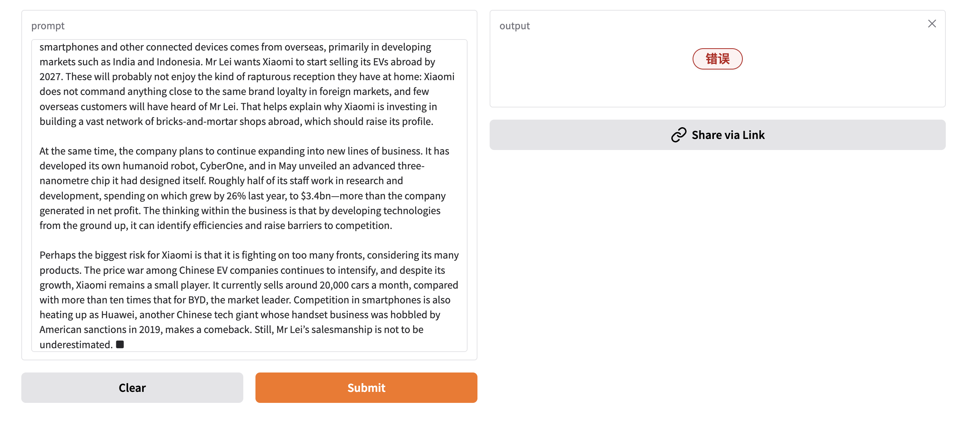Click the black square end-mark after underestimated

point(120,344)
